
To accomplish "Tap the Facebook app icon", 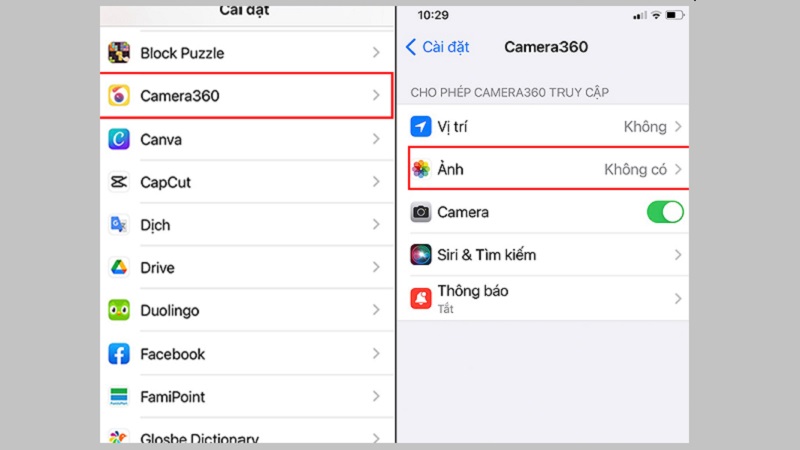I will 119,354.
